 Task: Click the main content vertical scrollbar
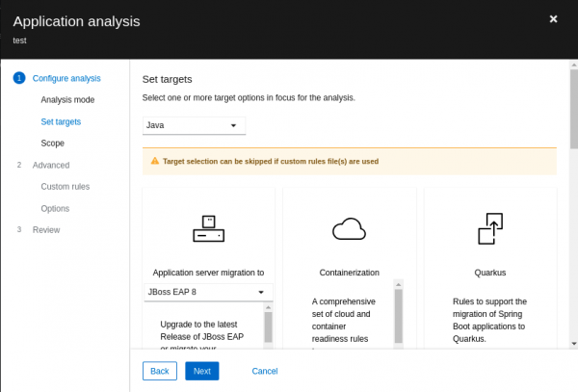click(573, 116)
